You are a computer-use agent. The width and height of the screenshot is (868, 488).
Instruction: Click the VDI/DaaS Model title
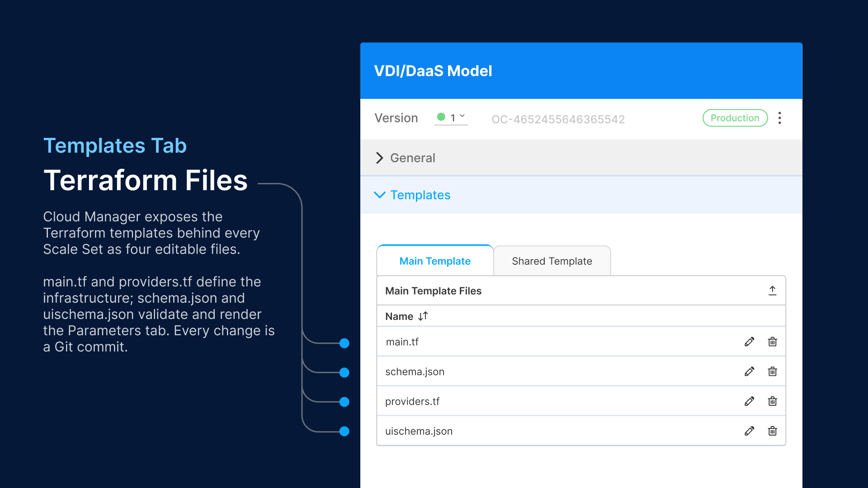click(x=433, y=71)
